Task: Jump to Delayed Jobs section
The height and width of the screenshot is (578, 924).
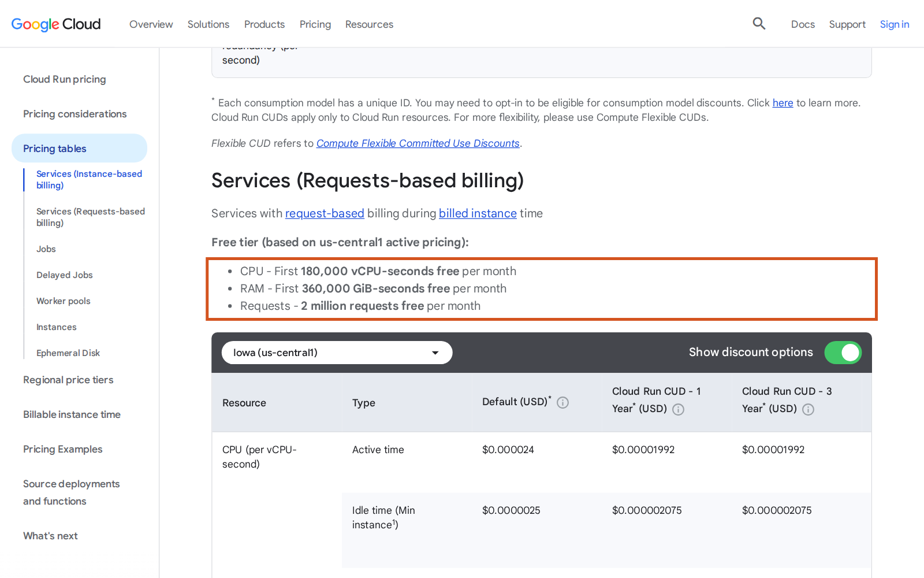Action: (65, 275)
